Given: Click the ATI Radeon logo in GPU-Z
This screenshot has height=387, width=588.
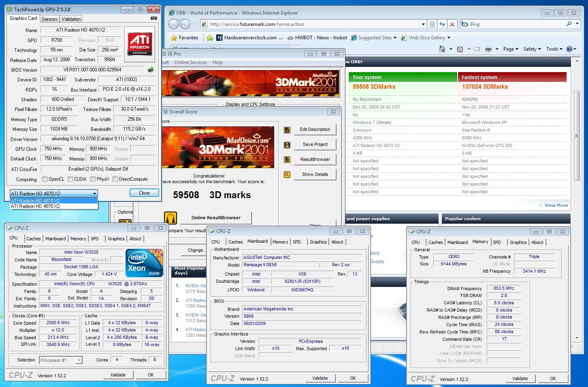Looking at the screenshot, I should tap(140, 44).
